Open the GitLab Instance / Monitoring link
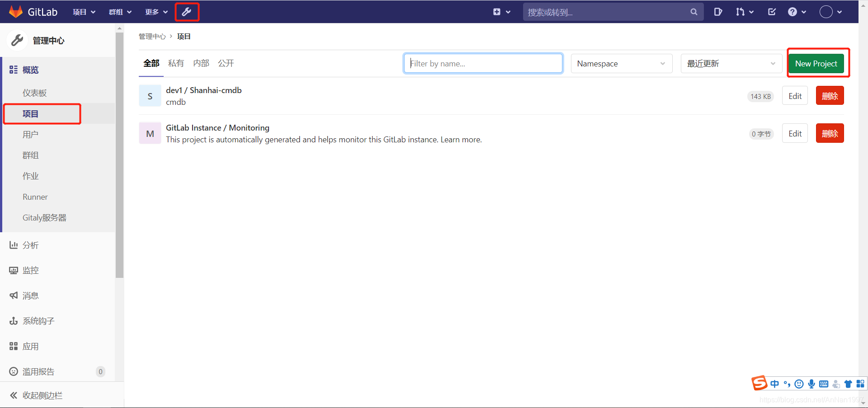Viewport: 868px width, 408px height. 217,127
